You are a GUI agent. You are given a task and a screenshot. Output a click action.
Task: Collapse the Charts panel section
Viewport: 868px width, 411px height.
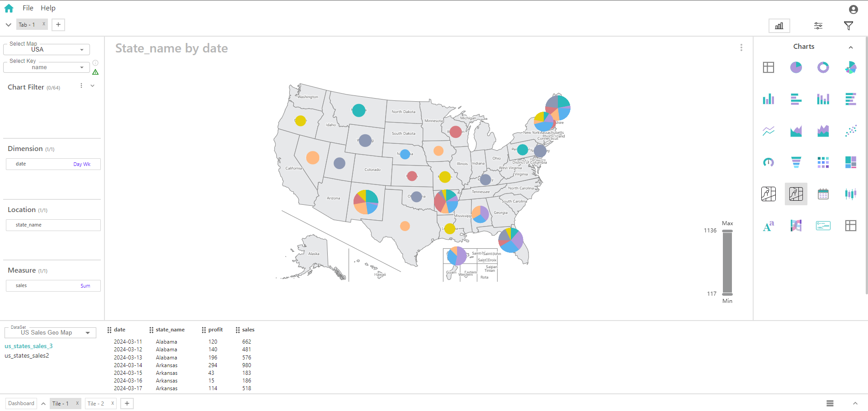pyautogui.click(x=850, y=47)
